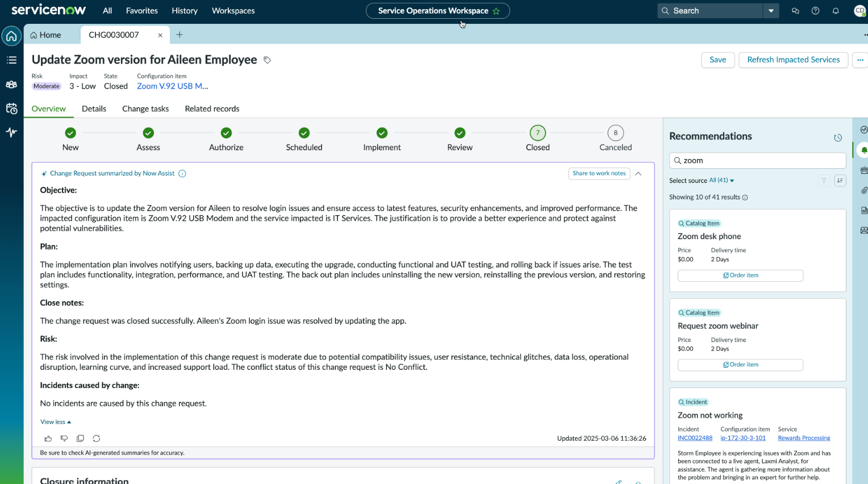Click the sort icon in Recommendations

(840, 181)
